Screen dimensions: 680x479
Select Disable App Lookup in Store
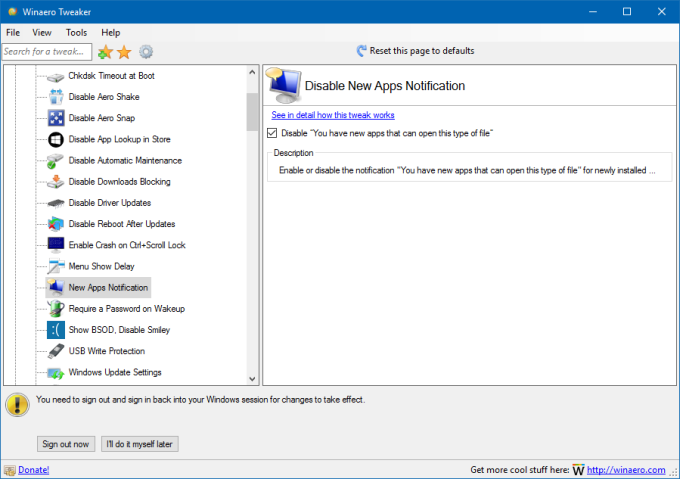click(x=119, y=139)
